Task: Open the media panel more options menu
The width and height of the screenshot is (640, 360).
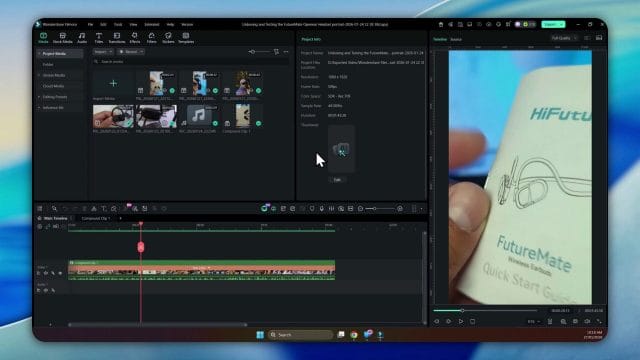Action: click(x=286, y=52)
